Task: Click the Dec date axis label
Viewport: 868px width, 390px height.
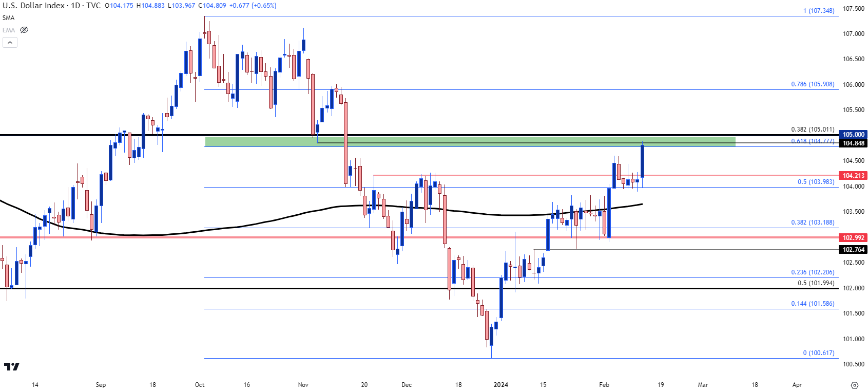Action: (407, 385)
